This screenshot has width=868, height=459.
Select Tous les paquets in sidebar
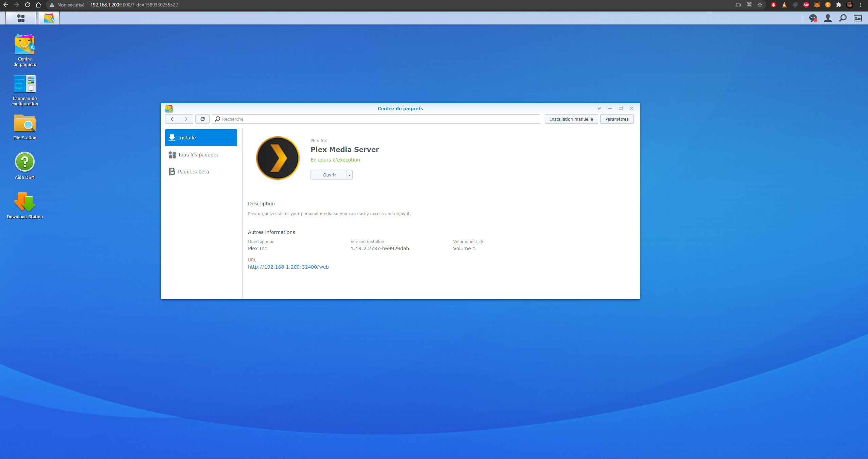click(198, 155)
